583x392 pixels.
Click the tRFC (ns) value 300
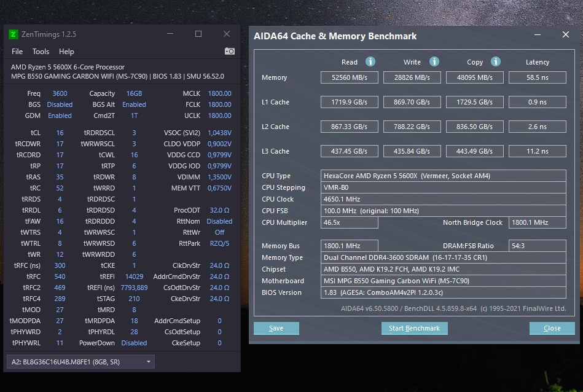pyautogui.click(x=60, y=265)
